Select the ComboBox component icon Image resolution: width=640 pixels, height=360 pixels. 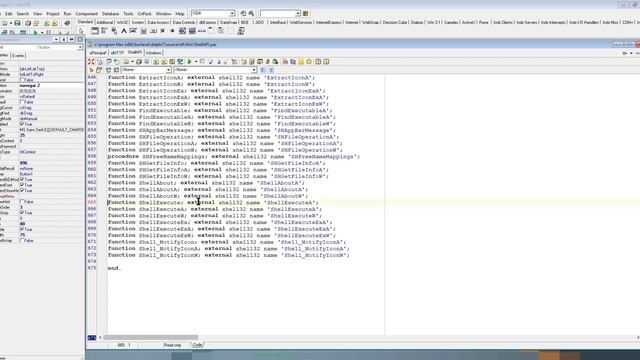pyautogui.click(x=192, y=31)
